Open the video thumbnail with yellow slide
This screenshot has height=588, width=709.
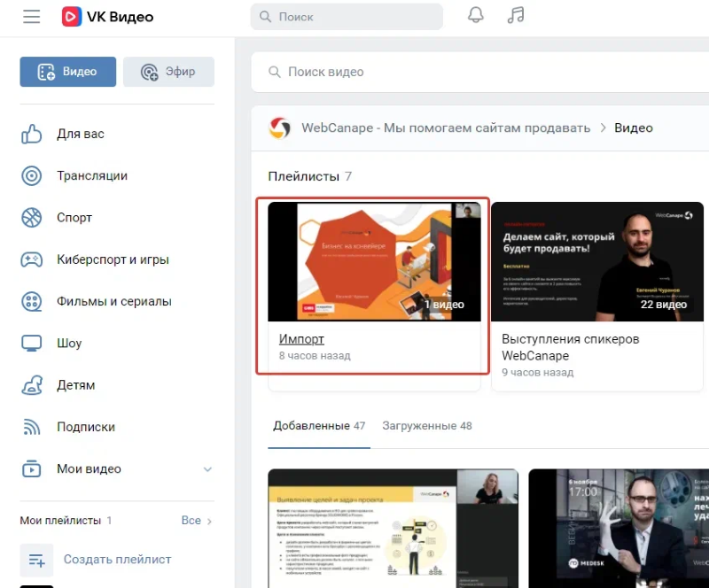click(393, 529)
